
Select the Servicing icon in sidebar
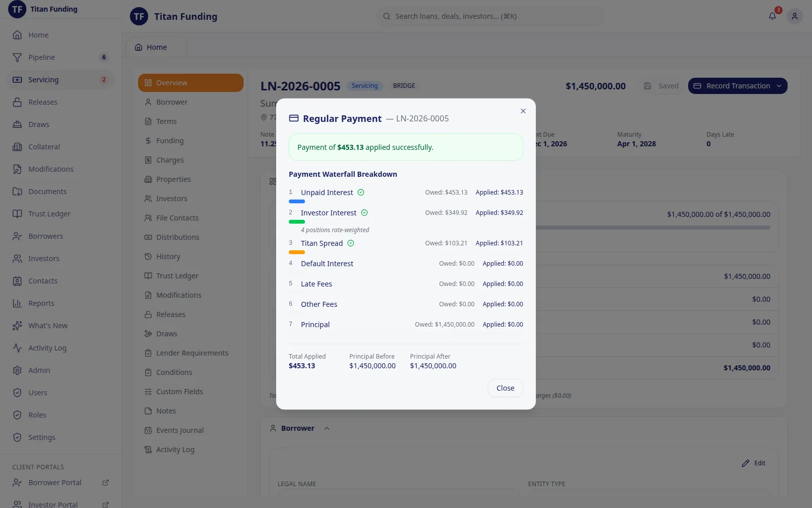pos(17,80)
